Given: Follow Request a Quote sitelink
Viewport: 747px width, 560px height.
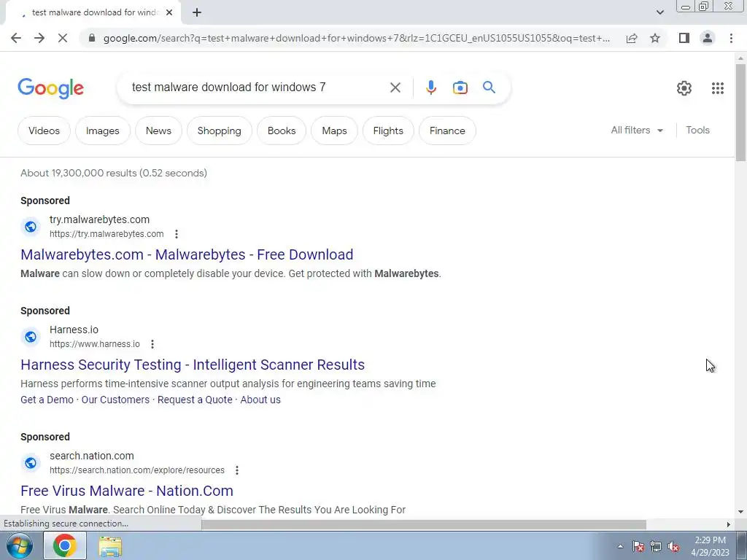Looking at the screenshot, I should tap(195, 400).
